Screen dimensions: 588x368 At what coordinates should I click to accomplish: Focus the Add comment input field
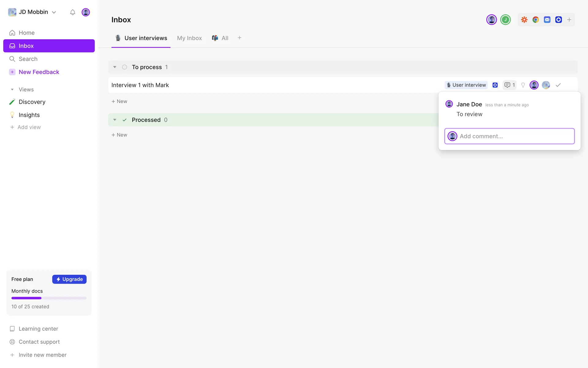click(514, 136)
